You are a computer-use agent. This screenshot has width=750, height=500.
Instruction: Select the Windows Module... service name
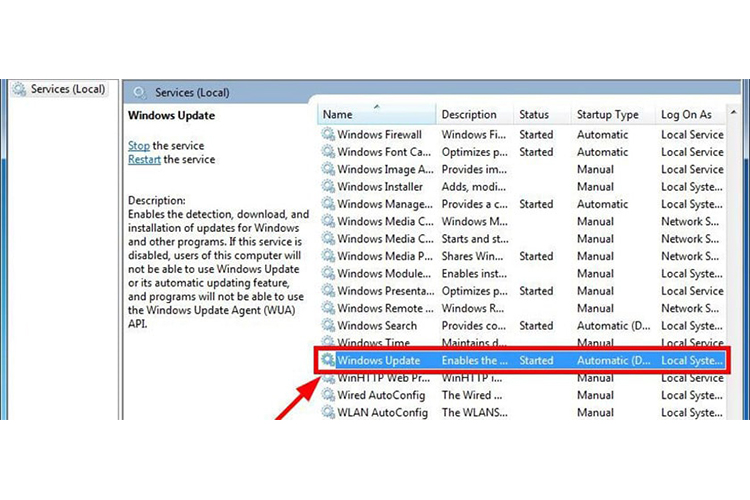pos(384,274)
